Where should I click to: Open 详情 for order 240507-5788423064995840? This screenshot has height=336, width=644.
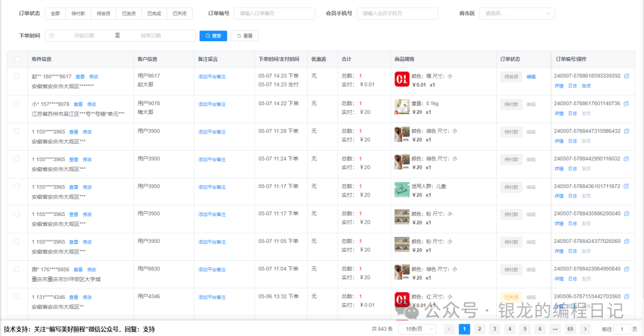559,279
